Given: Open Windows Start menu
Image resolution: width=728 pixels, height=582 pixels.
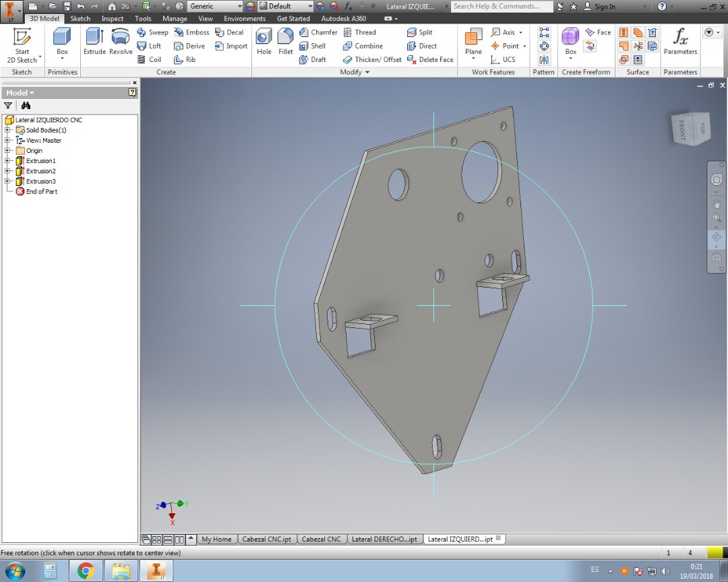Looking at the screenshot, I should point(15,571).
